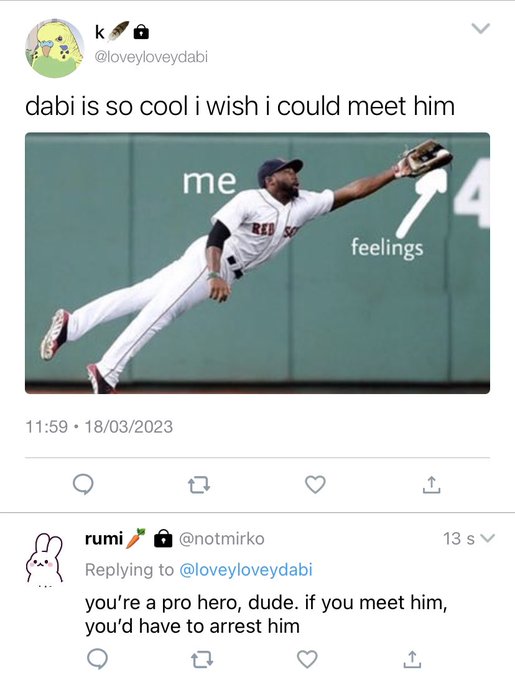Click the tweet text about dabi
Image resolution: width=515 pixels, height=680 pixels.
[x=240, y=106]
